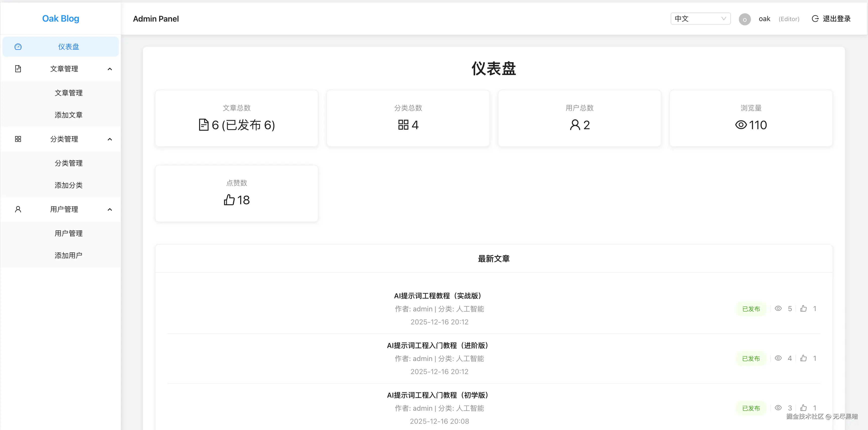
Task: Collapse the 分类管理 submenu chevron
Action: (x=110, y=139)
